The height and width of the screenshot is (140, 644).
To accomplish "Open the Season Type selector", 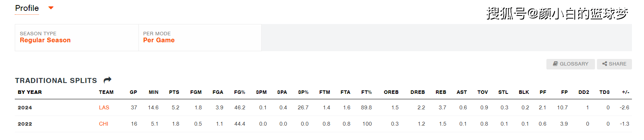I will [77, 38].
